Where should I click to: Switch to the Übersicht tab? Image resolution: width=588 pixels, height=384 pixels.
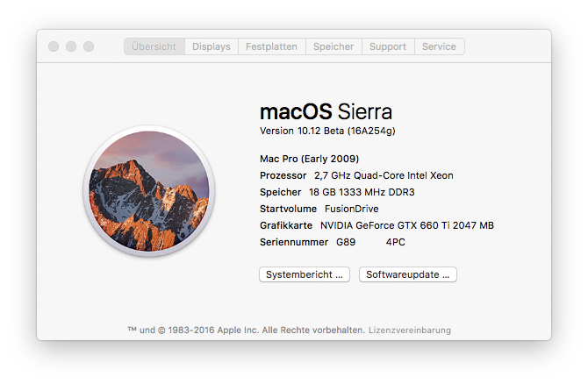(154, 46)
